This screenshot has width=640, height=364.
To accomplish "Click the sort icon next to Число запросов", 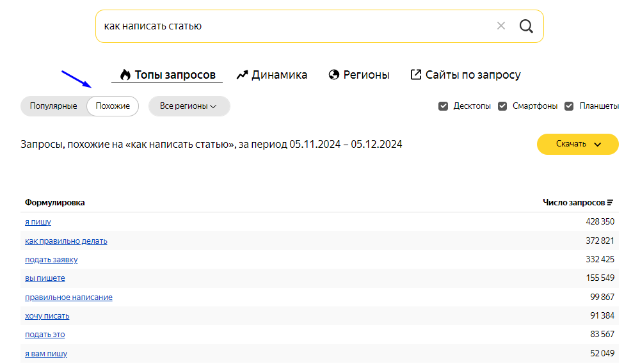I will [x=610, y=202].
